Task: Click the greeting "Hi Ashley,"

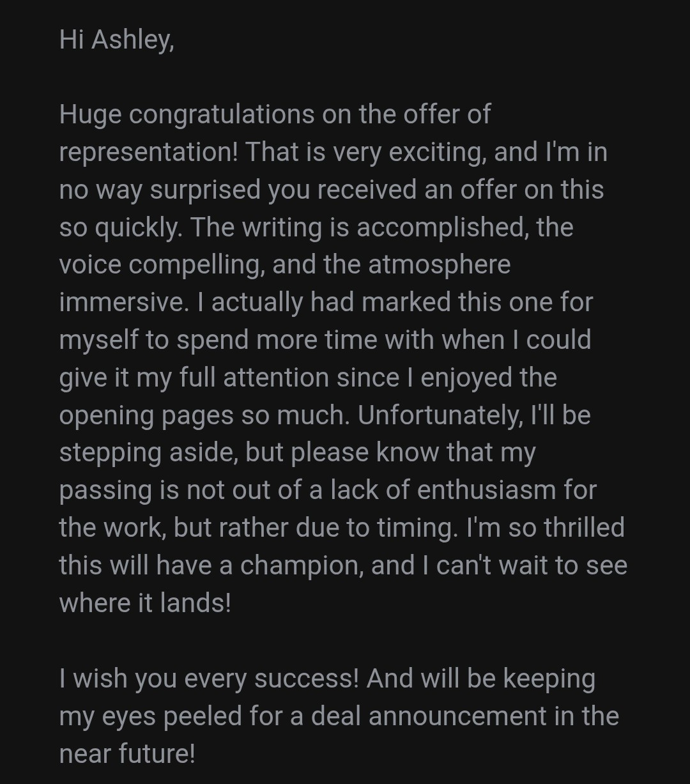Action: pyautogui.click(x=116, y=40)
